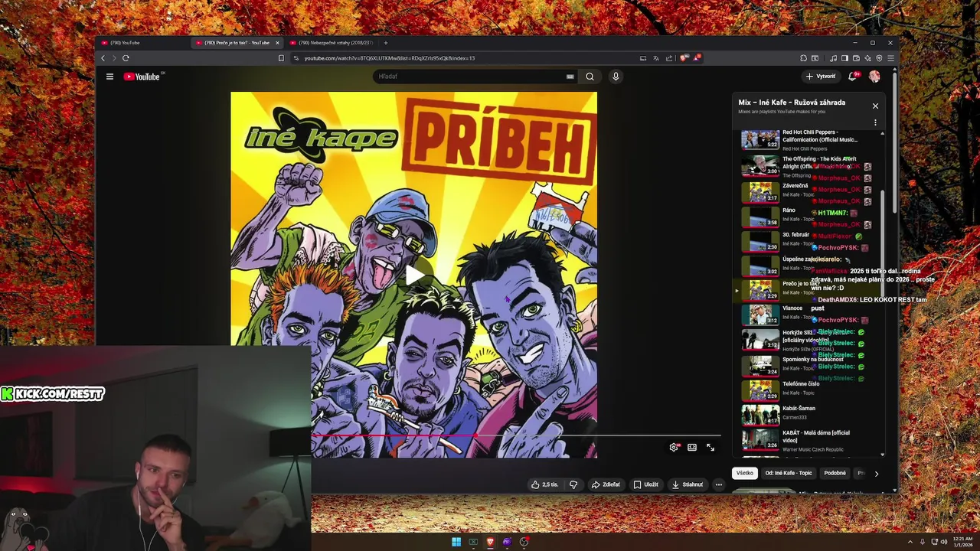Viewport: 980px width, 551px height.
Task: Click the Zdieľať share button
Action: point(606,484)
